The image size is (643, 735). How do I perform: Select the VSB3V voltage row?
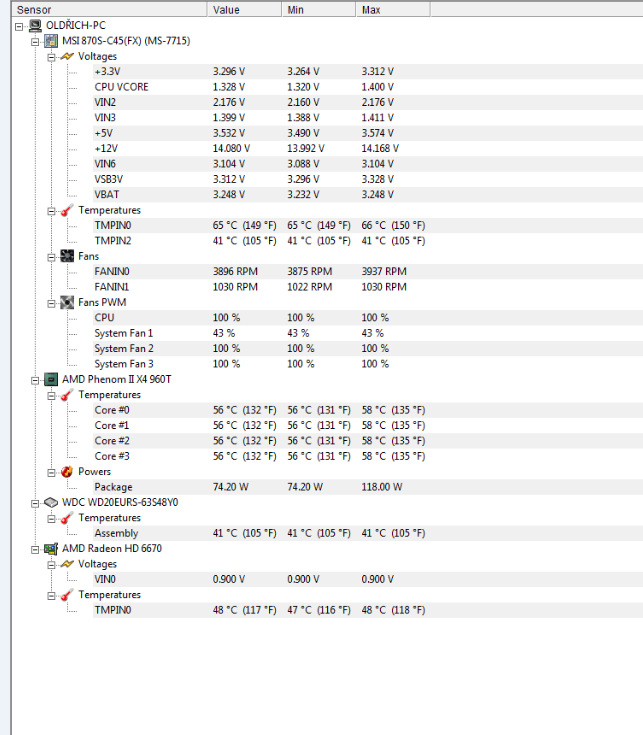pyautogui.click(x=368, y=179)
